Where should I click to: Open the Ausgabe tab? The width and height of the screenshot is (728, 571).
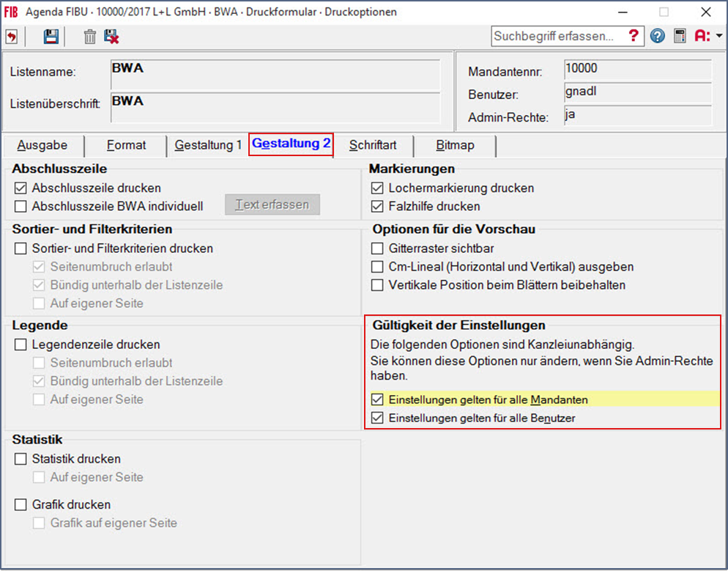(x=42, y=145)
